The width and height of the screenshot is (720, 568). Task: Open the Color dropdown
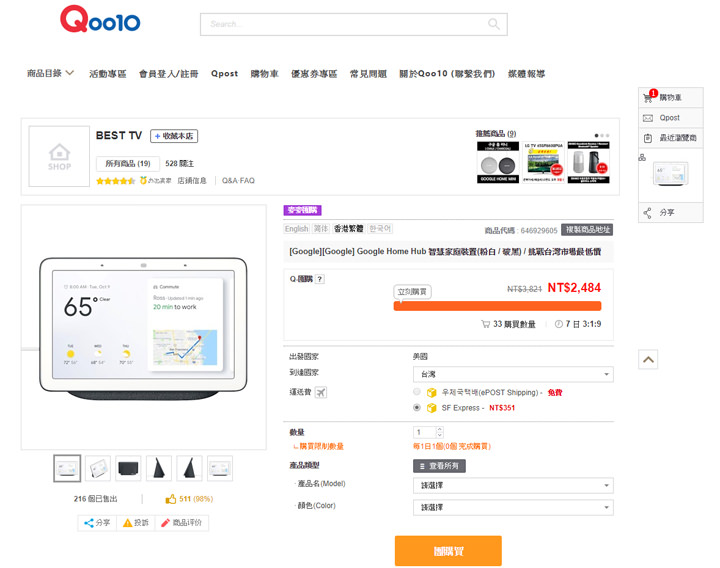[513, 507]
